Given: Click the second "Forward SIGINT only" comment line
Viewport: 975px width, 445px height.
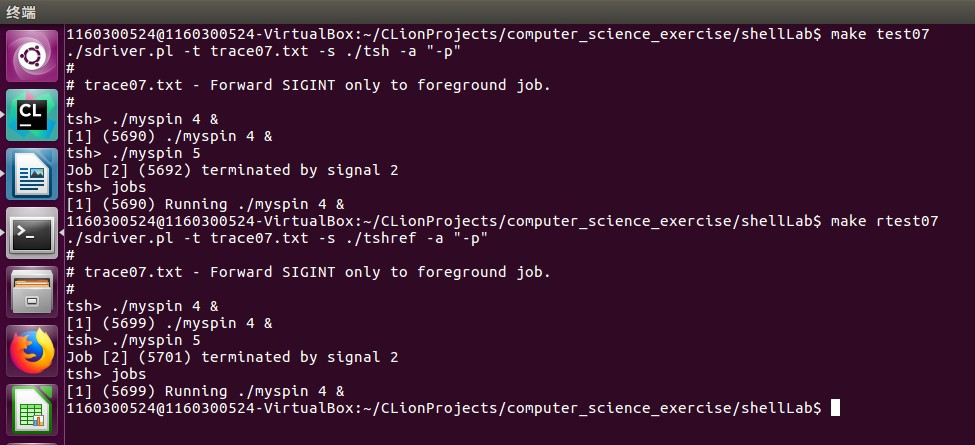Looking at the screenshot, I should point(317,272).
